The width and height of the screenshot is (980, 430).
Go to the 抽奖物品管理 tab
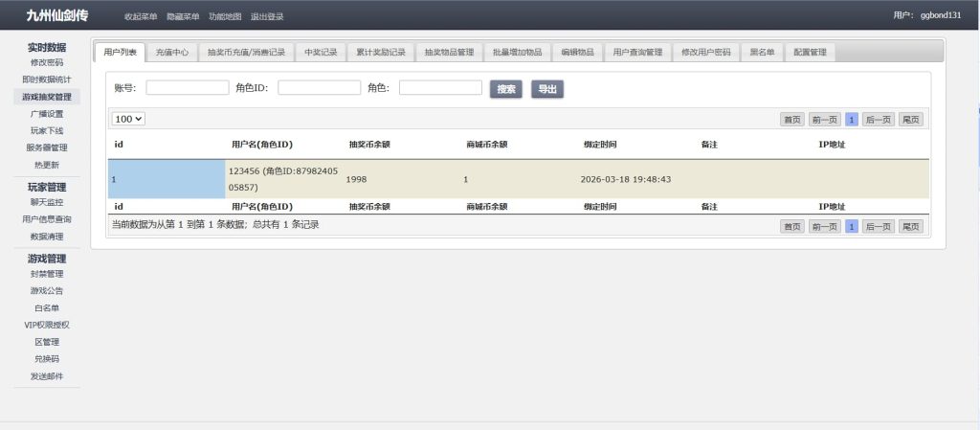pos(449,53)
